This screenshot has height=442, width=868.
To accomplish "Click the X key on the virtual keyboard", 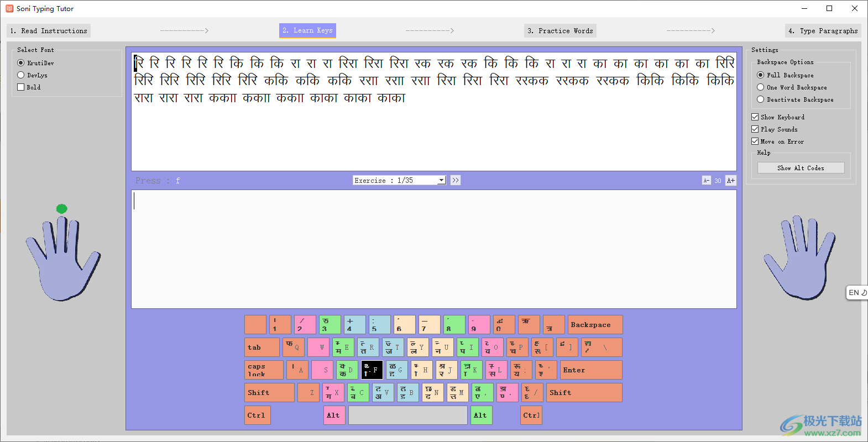I will (333, 392).
